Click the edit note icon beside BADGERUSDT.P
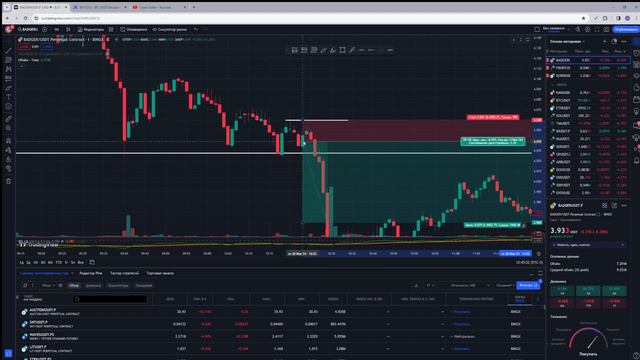 point(614,205)
